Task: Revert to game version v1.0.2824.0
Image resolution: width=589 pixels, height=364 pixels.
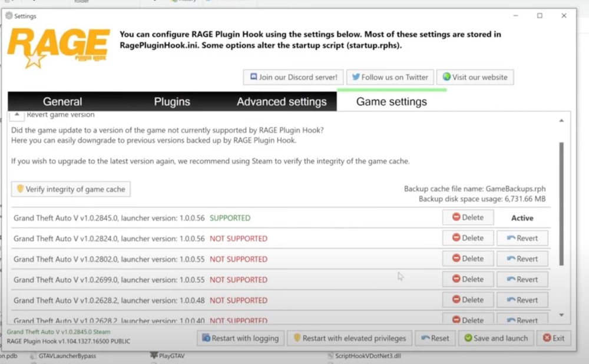Action: pos(522,238)
